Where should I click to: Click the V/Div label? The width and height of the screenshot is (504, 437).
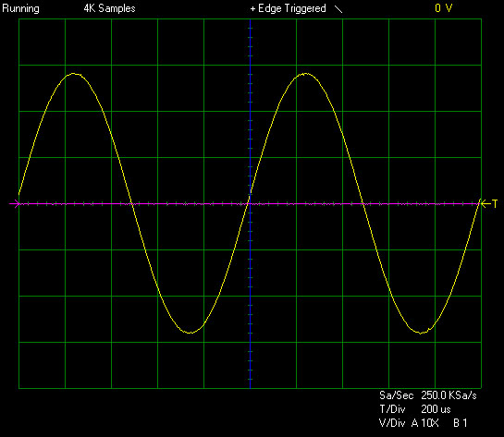pos(392,423)
